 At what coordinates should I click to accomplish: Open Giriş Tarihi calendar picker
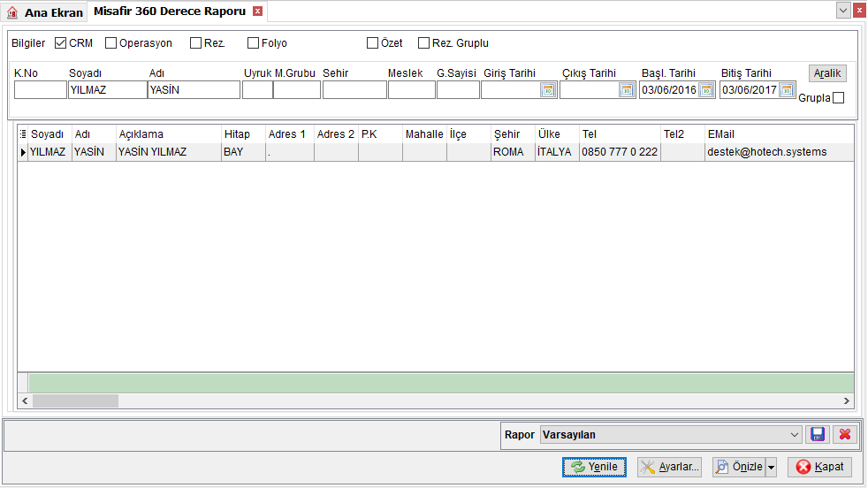point(547,90)
